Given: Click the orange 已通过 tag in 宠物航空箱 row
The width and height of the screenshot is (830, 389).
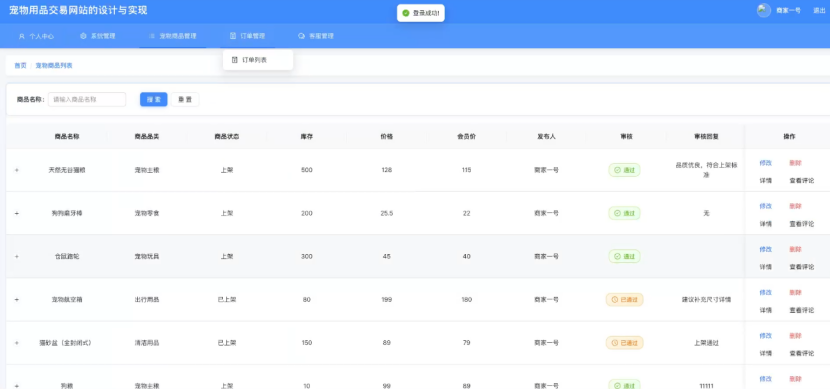Looking at the screenshot, I should [x=625, y=300].
